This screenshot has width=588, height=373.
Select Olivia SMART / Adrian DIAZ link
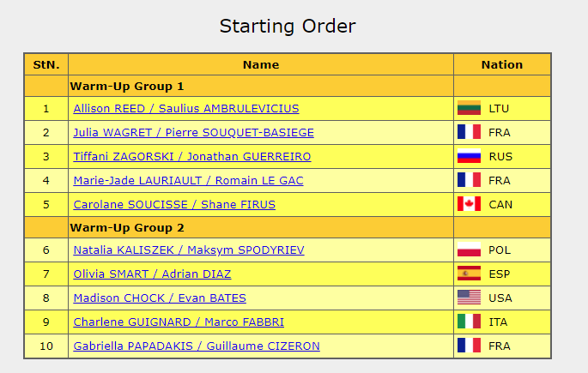pos(152,274)
